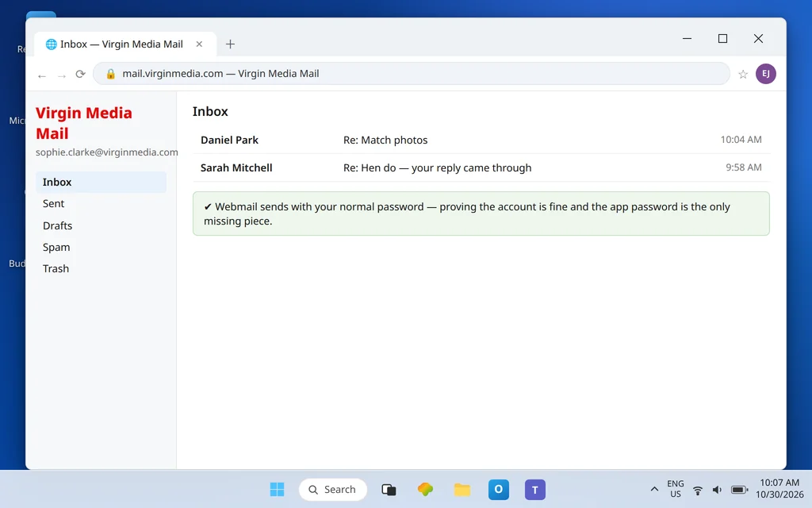The width and height of the screenshot is (812, 508).
Task: Open Daniel Park's Re: Match photos email
Action: (x=481, y=140)
